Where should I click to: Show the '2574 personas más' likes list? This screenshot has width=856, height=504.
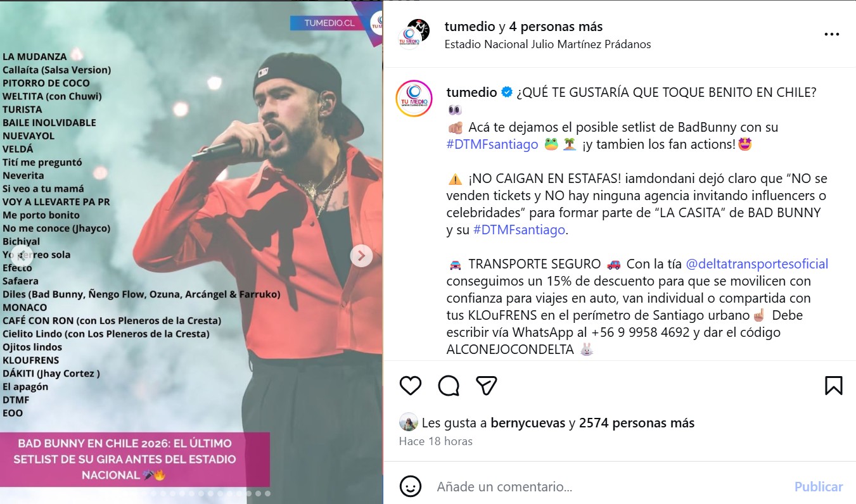pyautogui.click(x=637, y=423)
